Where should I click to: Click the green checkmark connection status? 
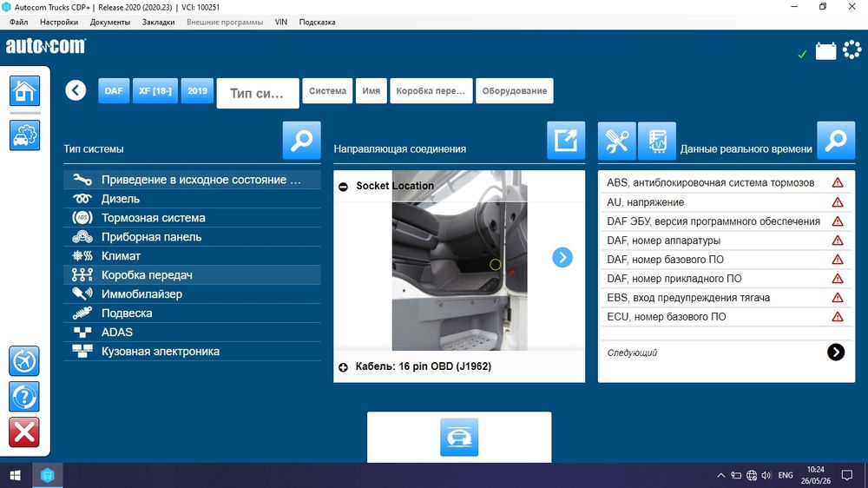point(802,54)
